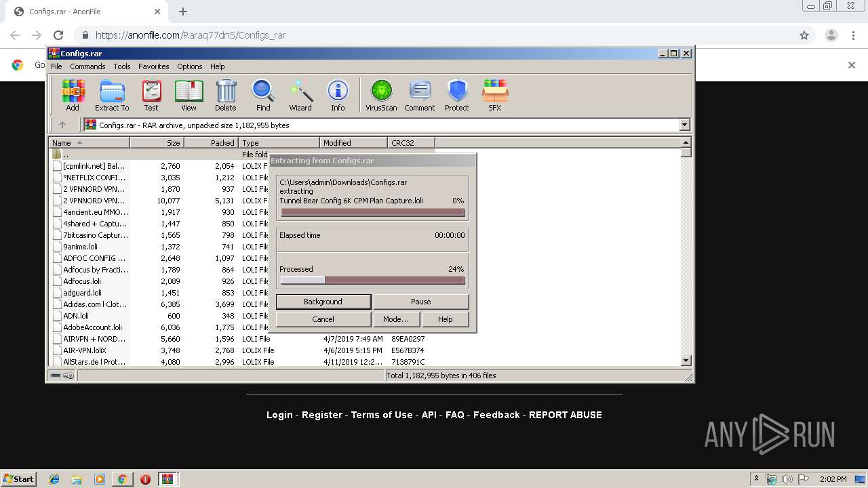Open the File menu

click(56, 66)
